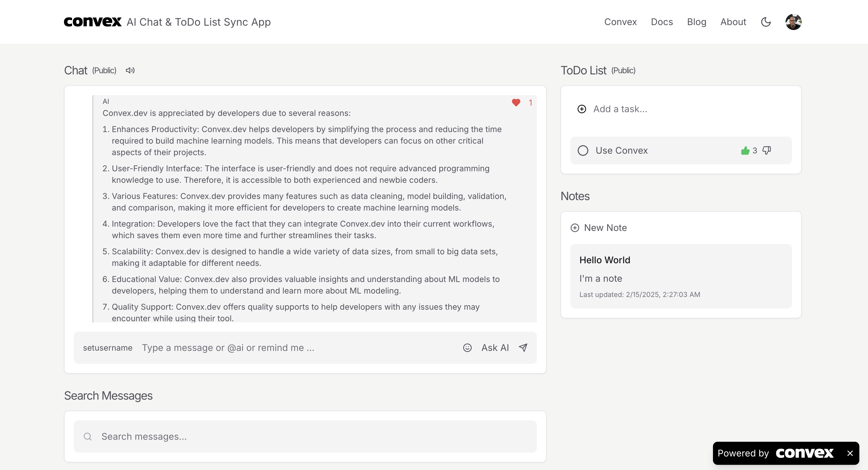868x470 pixels.
Task: Toggle dark mode with the moon icon
Action: [x=766, y=22]
